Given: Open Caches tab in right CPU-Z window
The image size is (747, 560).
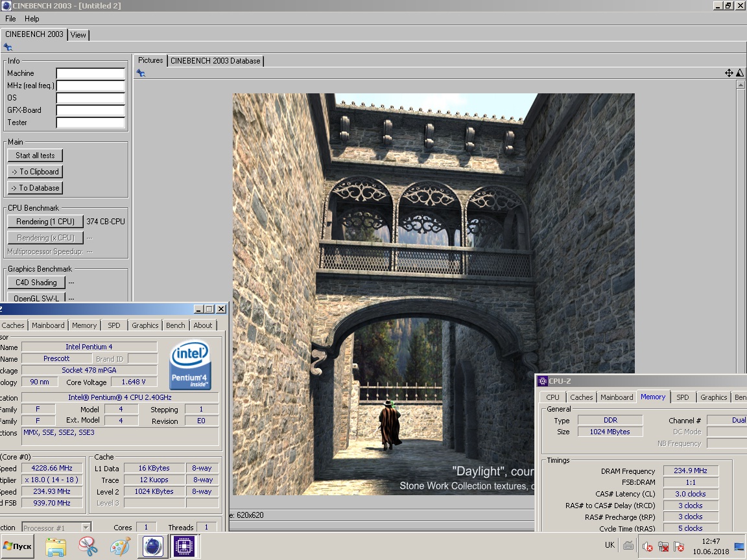Looking at the screenshot, I should pyautogui.click(x=582, y=397).
